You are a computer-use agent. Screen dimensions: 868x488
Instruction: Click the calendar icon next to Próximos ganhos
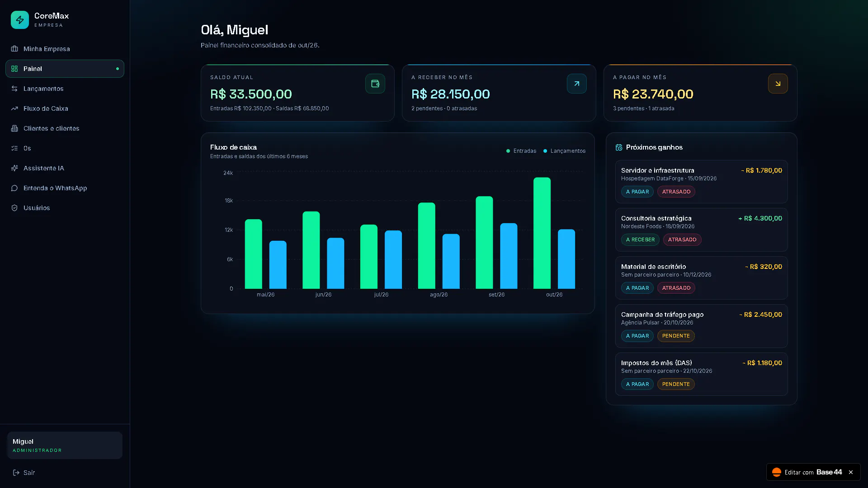[x=619, y=147]
